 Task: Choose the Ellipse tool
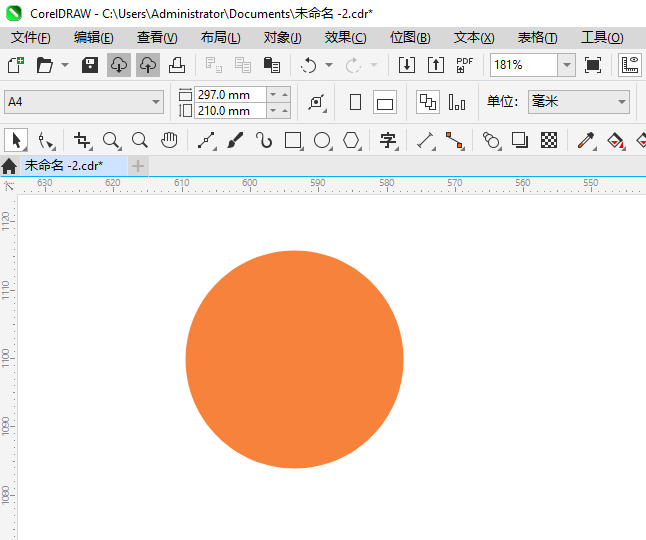(322, 140)
